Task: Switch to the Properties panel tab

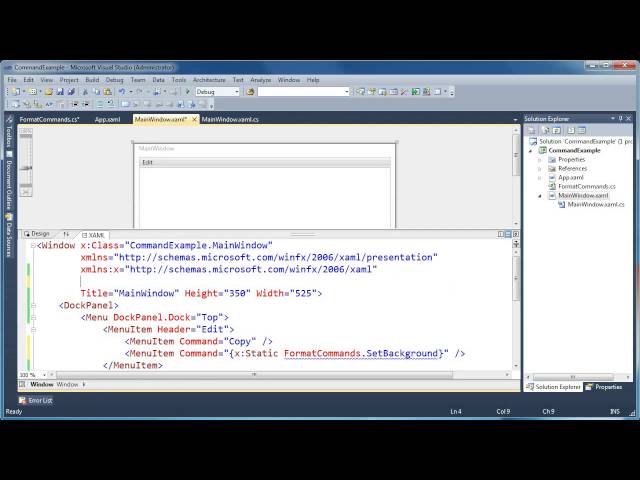Action: (x=604, y=387)
